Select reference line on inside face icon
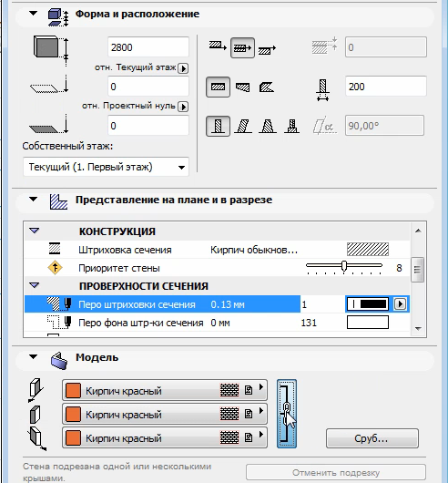This screenshot has width=448, height=483. [267, 49]
